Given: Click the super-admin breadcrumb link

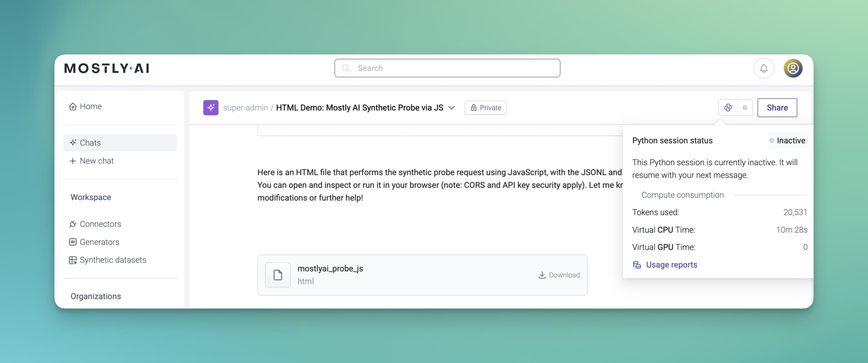Looking at the screenshot, I should click(x=245, y=108).
